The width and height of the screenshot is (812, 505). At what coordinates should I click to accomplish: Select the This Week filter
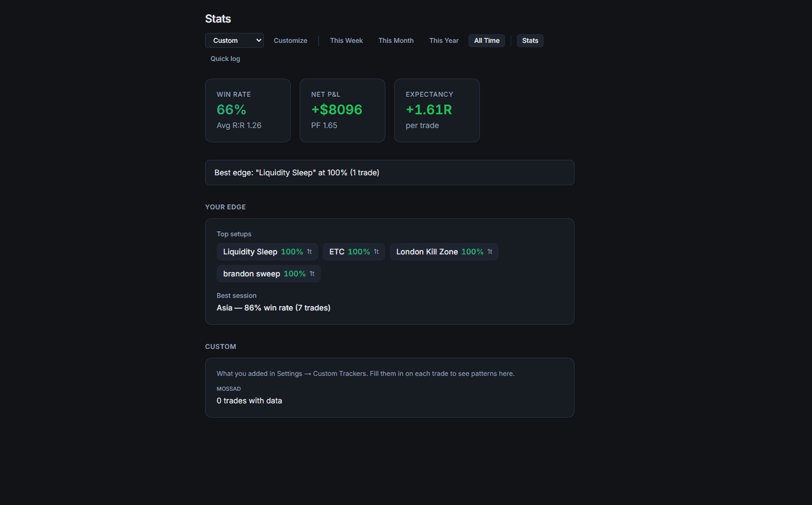tap(346, 40)
